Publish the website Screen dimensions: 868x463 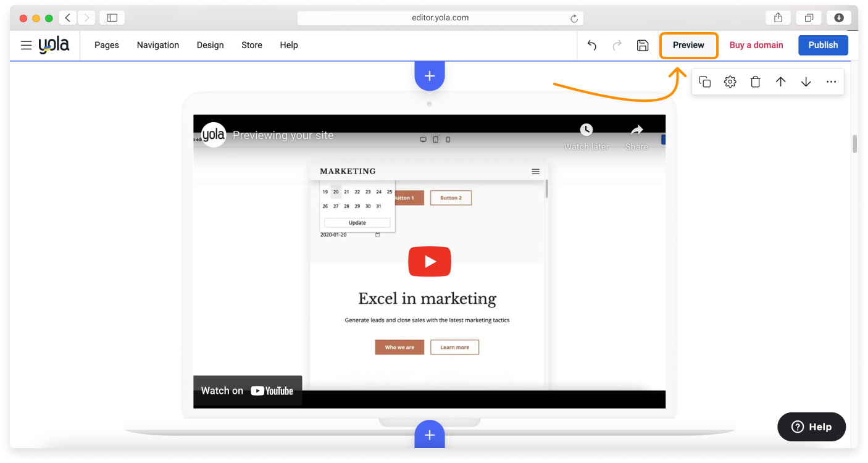[x=823, y=44]
